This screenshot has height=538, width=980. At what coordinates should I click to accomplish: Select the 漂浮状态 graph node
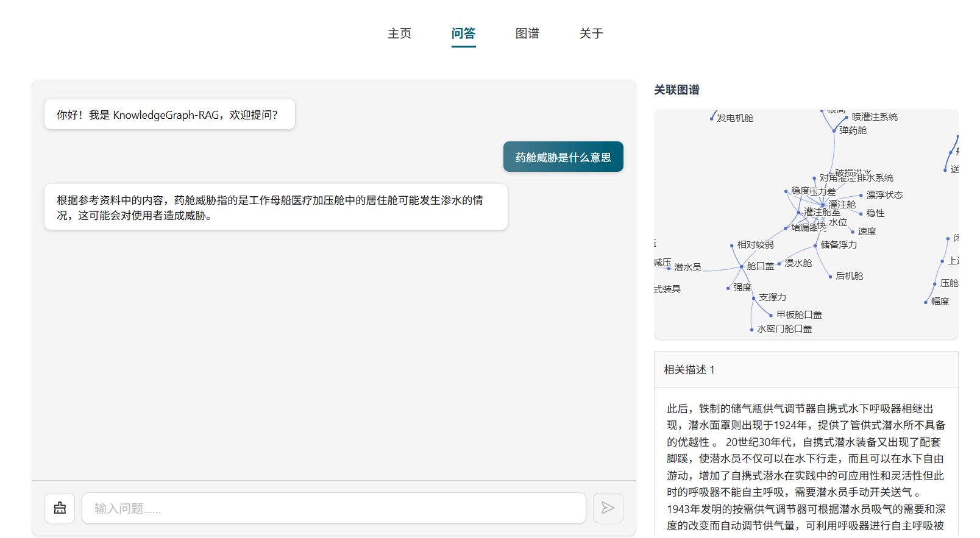861,195
